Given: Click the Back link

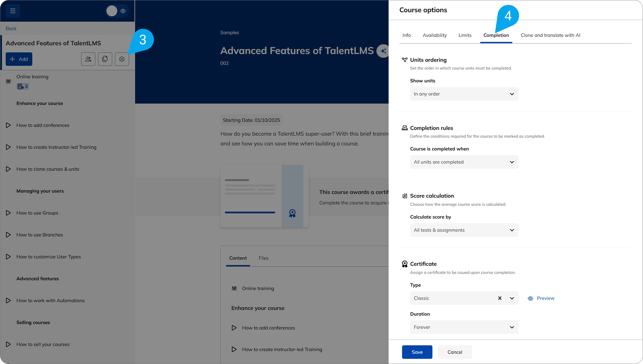Looking at the screenshot, I should [x=11, y=28].
